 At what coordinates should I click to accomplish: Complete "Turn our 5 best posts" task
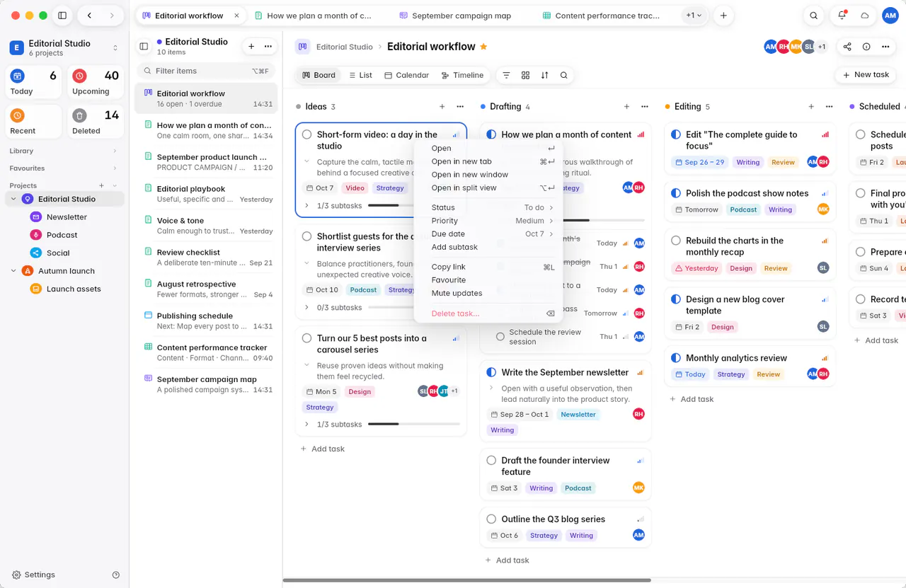(307, 338)
